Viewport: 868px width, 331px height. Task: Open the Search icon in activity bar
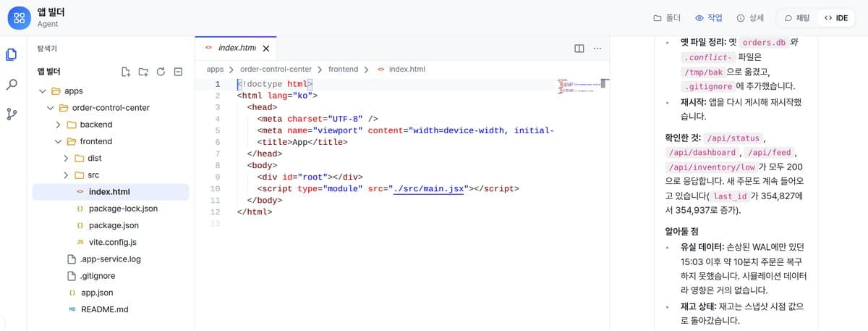[x=12, y=85]
